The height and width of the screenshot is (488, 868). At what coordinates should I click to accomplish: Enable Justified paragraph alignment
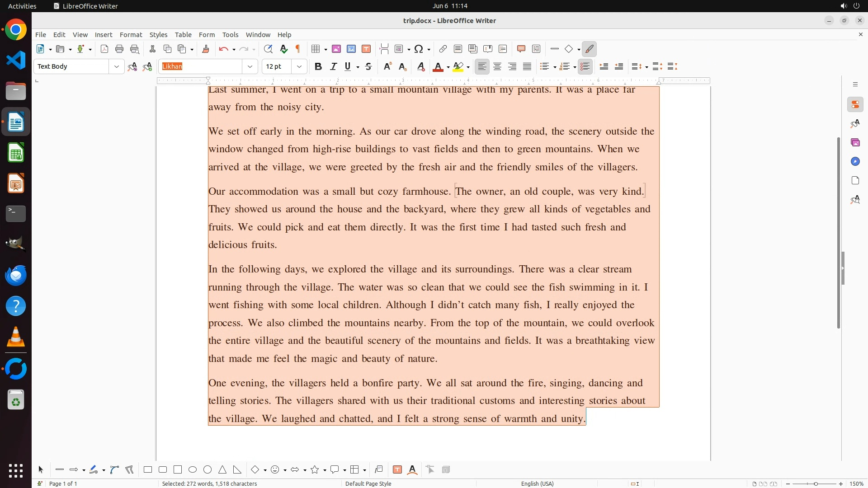pyautogui.click(x=527, y=67)
